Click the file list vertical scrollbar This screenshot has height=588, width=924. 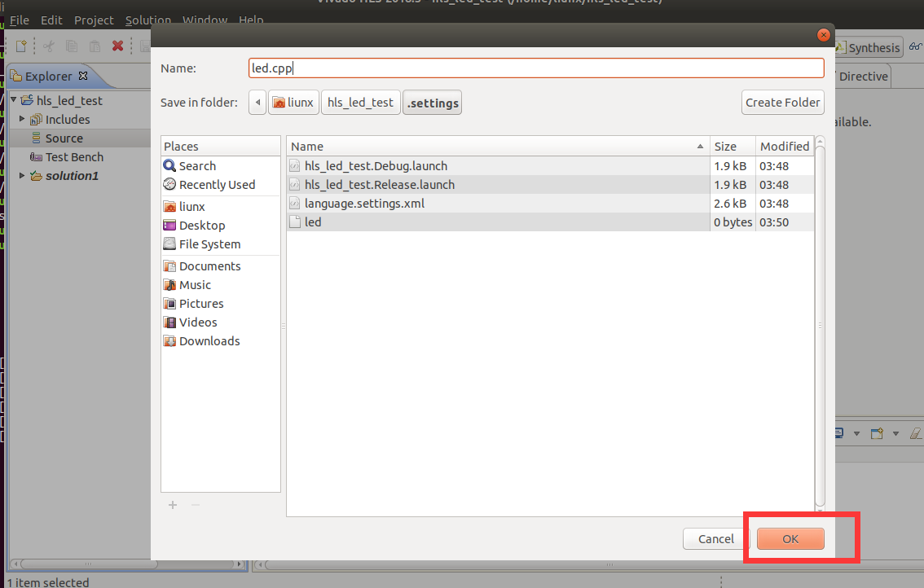tap(820, 324)
